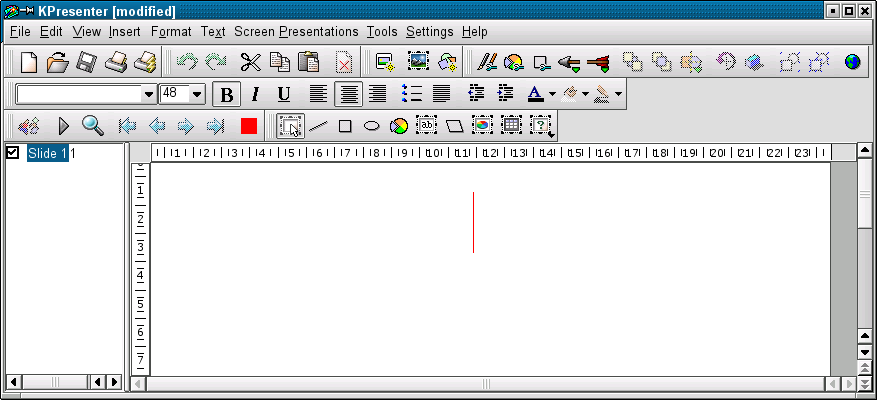Configure the pie settings toolbar icon
Screen dimensions: 877x400
pyautogui.click(x=513, y=62)
